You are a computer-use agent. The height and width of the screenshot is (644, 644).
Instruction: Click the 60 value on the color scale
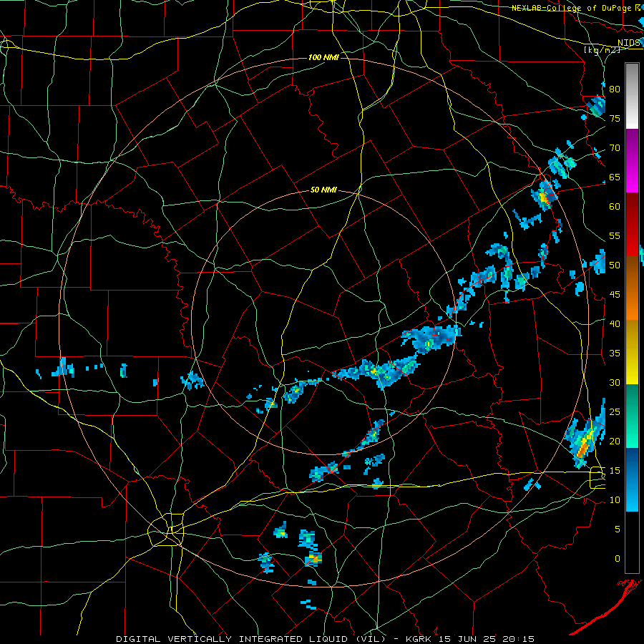coord(615,207)
